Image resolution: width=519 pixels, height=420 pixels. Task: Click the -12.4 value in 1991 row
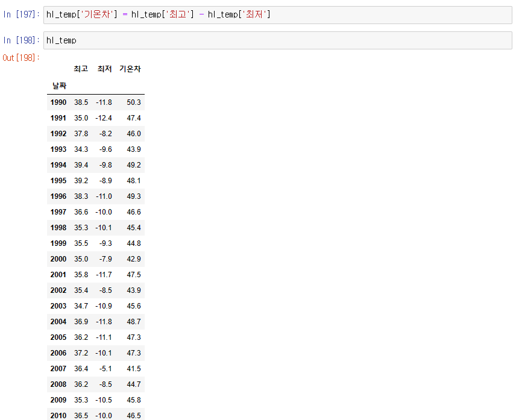click(104, 118)
